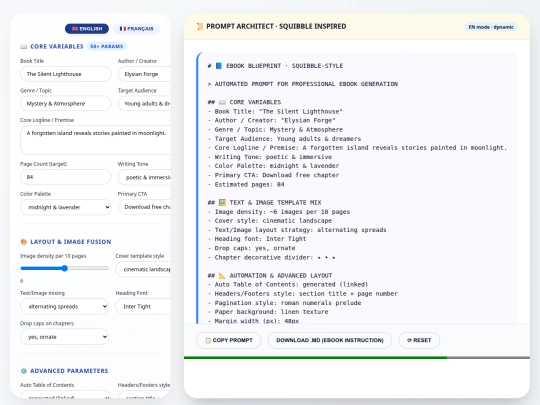The height and width of the screenshot is (405, 540).
Task: Open the Drop caps on chapters dropdown
Action: click(x=64, y=336)
